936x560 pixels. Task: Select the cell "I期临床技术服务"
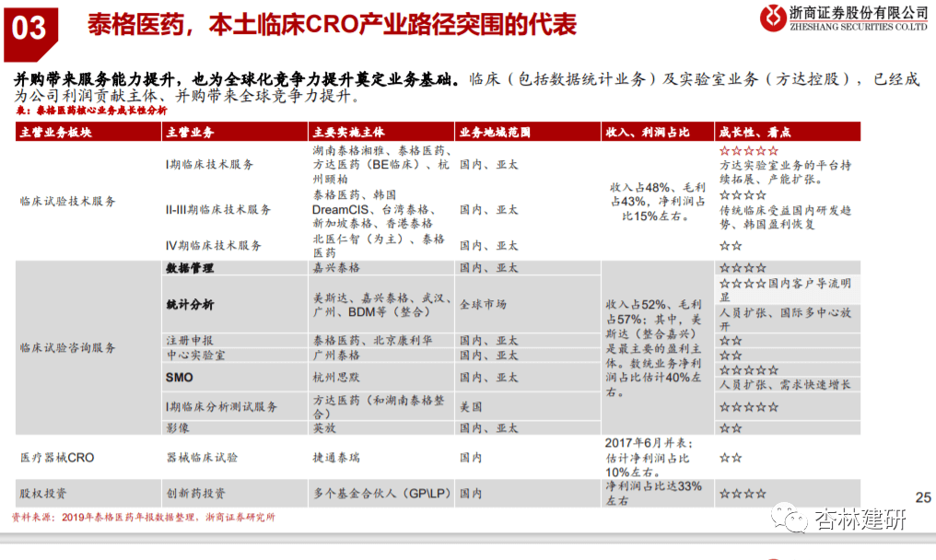click(209, 164)
